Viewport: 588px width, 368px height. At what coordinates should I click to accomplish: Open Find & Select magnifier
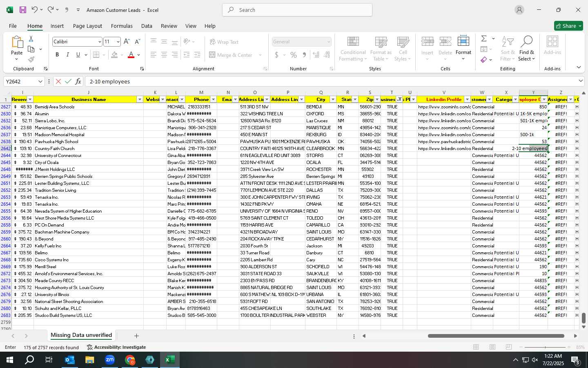tap(527, 49)
